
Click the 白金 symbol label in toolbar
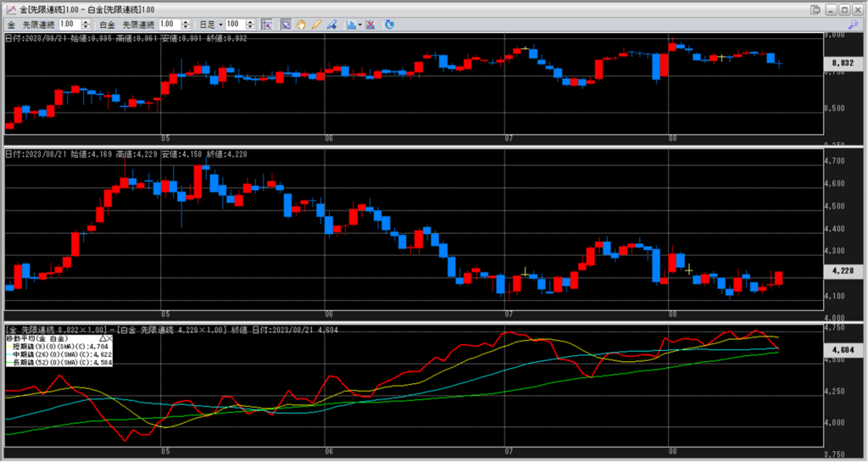[106, 25]
